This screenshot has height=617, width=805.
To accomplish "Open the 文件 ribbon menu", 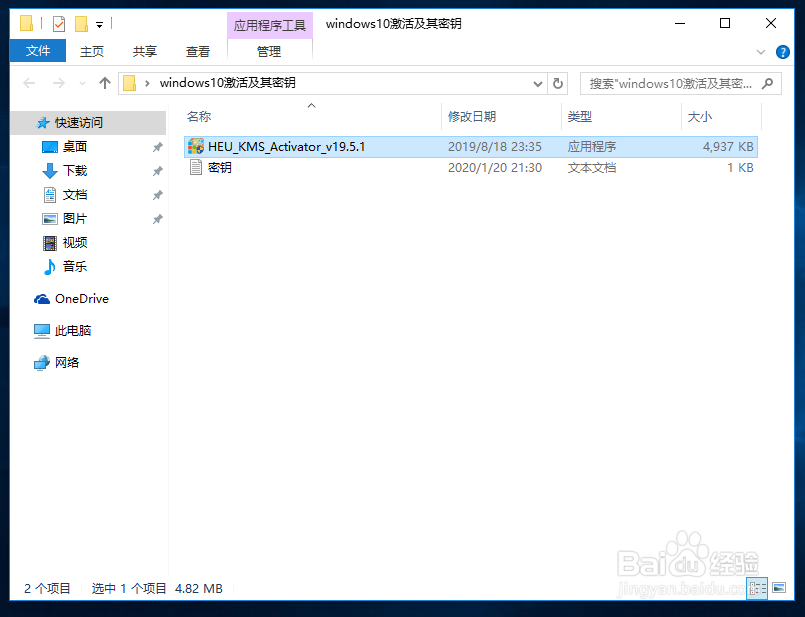I will tap(37, 51).
